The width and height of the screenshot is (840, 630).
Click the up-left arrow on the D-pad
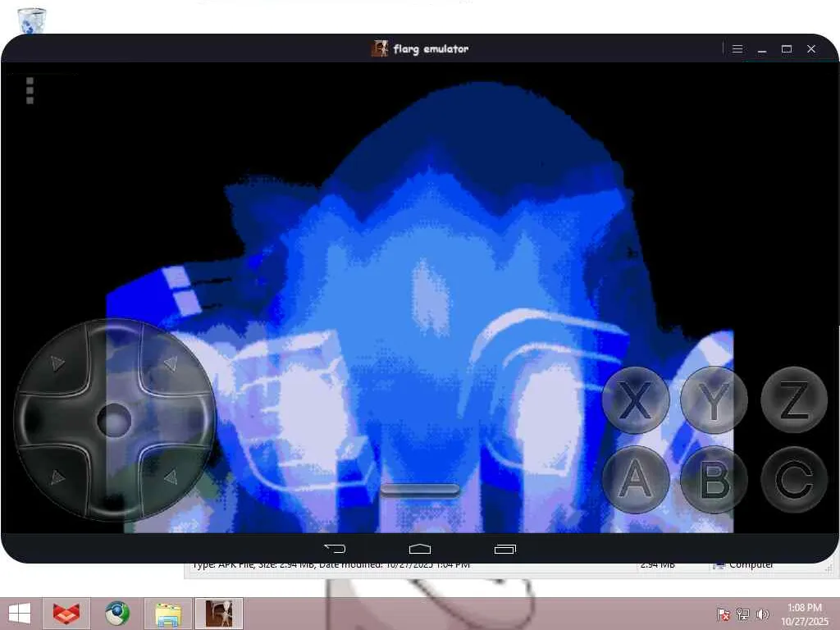pos(58,363)
